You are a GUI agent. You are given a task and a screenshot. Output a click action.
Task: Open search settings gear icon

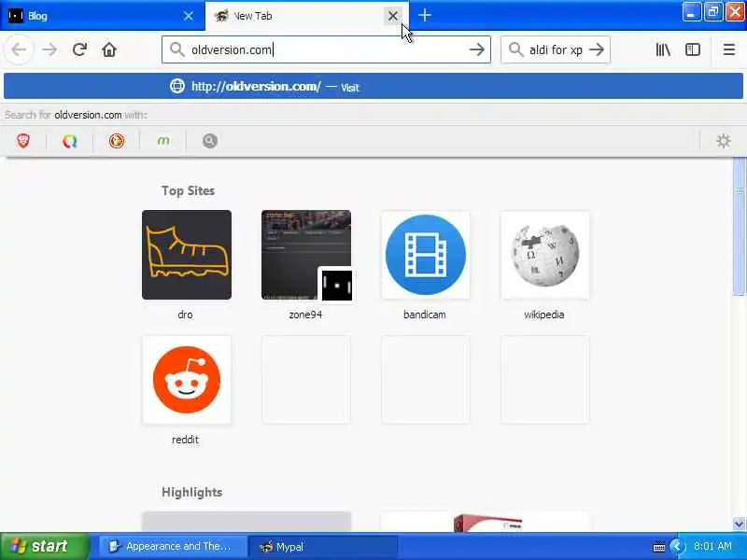(x=723, y=141)
